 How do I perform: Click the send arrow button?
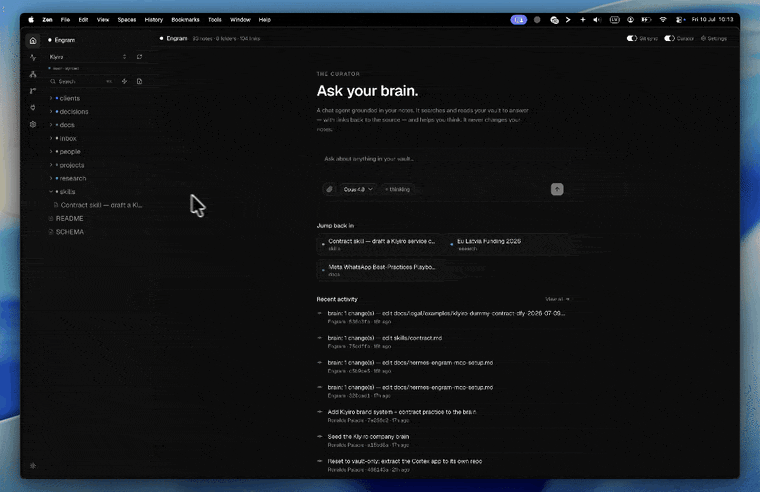coord(557,189)
